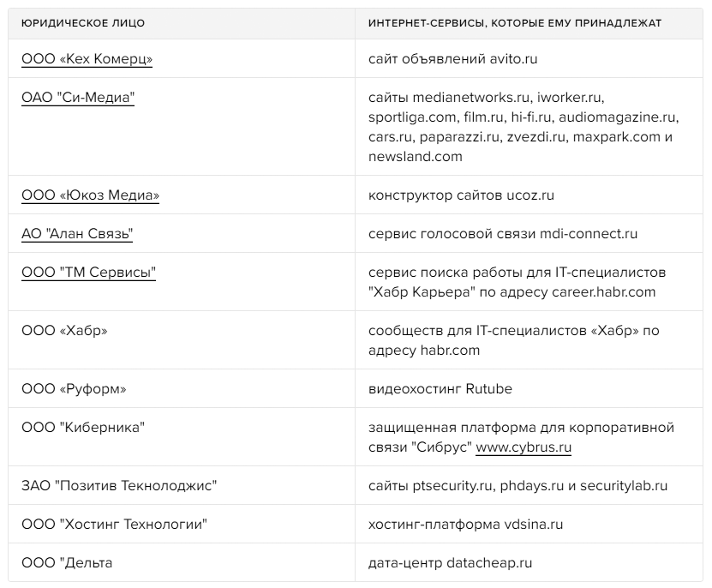Open the ООО «Кех Комерц» link
This screenshot has width=712, height=588.
(87, 59)
